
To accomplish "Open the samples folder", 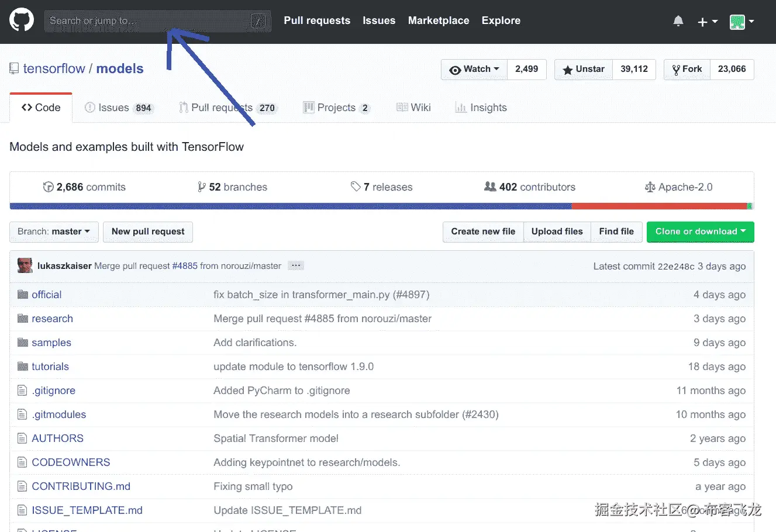I will 51,343.
